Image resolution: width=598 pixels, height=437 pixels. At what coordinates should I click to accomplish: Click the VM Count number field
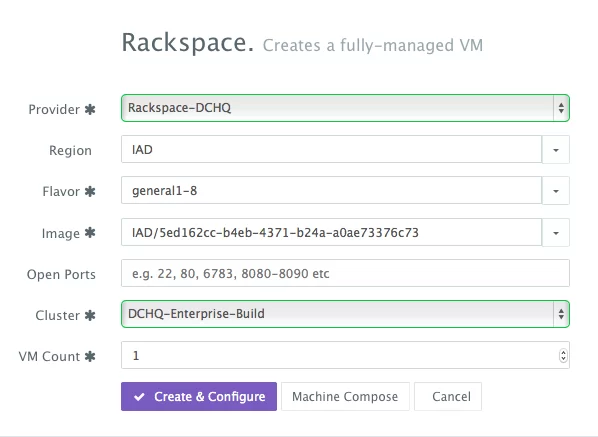click(x=345, y=355)
